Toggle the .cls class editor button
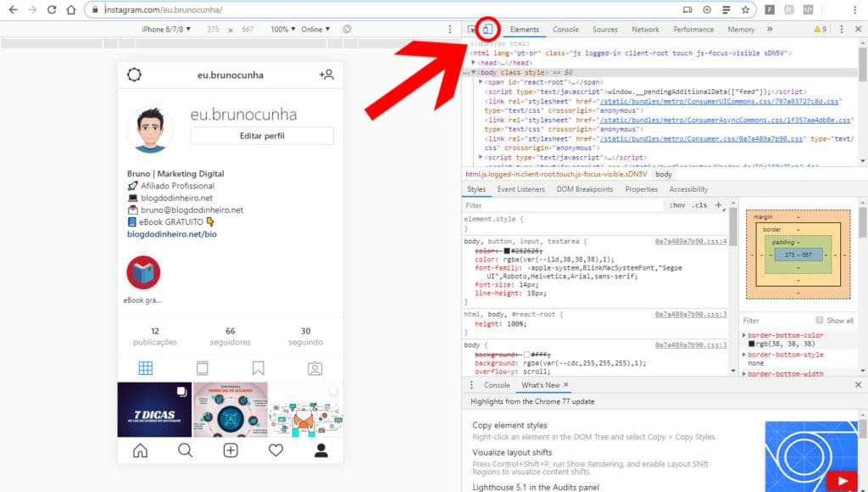 coord(699,205)
